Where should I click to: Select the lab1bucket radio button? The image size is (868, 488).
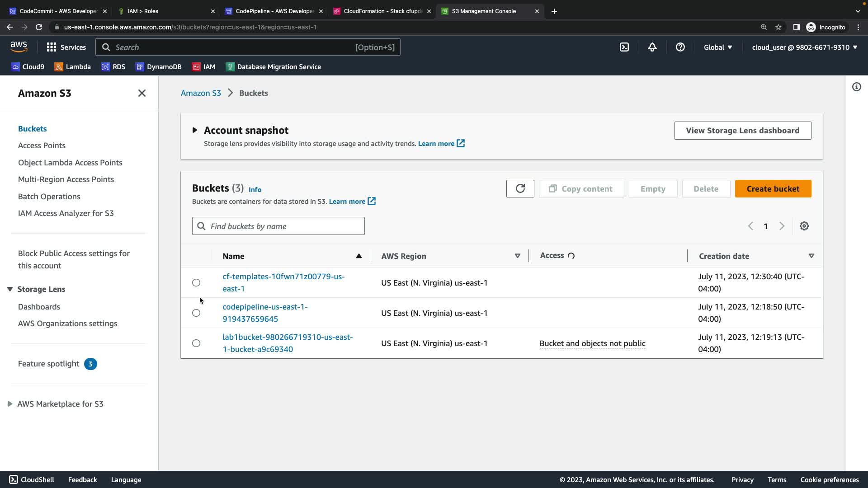(x=196, y=343)
